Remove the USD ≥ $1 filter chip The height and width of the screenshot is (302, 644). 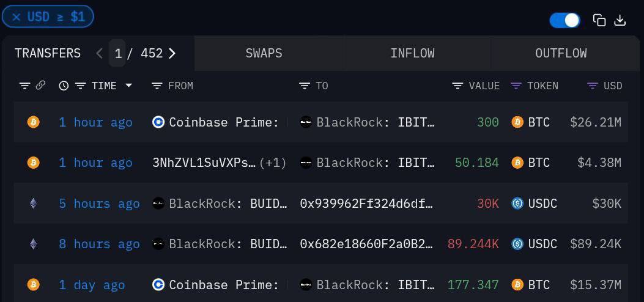point(17,17)
